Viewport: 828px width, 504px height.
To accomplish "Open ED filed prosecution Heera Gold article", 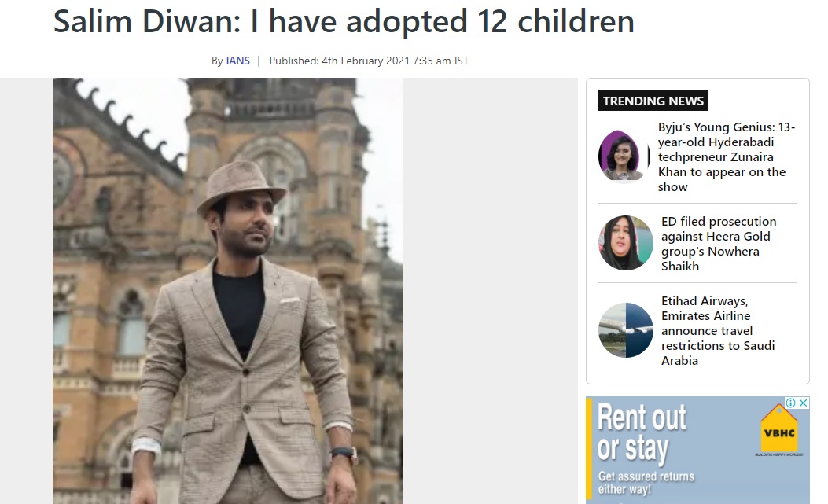I will click(719, 244).
